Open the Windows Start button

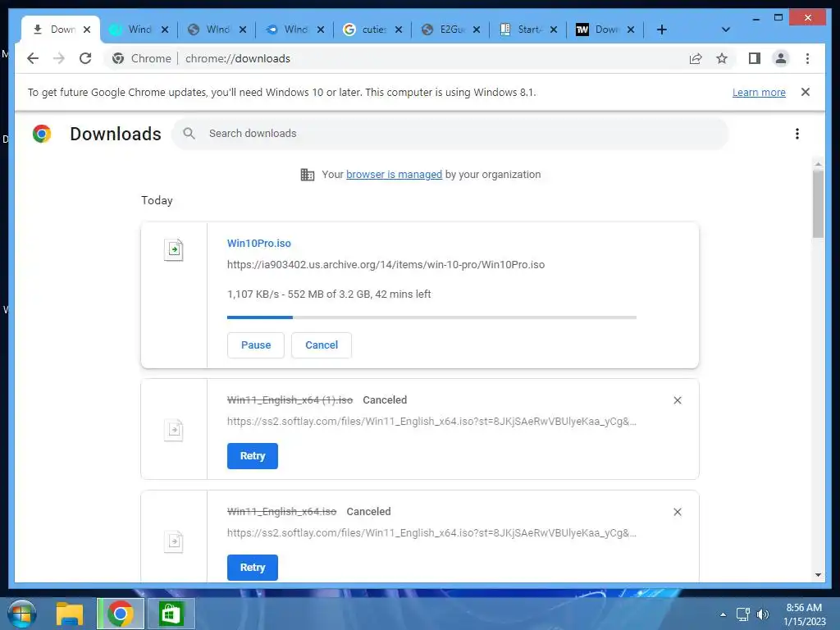point(21,614)
